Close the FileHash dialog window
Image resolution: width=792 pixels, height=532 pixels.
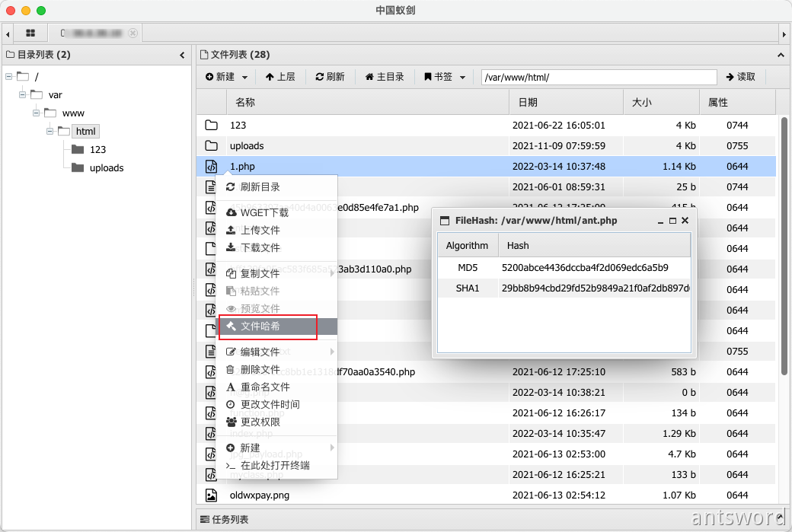pyautogui.click(x=685, y=221)
